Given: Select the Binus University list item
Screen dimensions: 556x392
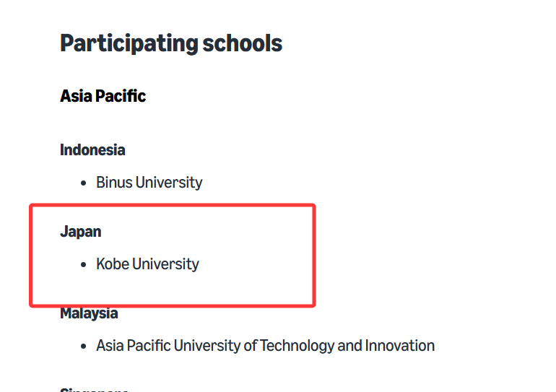Looking at the screenshot, I should pyautogui.click(x=149, y=183).
